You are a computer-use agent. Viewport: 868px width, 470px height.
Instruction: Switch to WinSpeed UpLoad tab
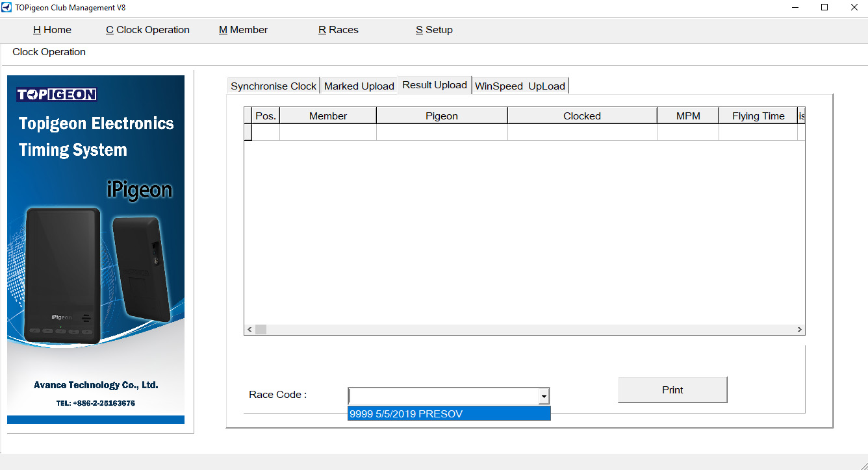tap(520, 86)
